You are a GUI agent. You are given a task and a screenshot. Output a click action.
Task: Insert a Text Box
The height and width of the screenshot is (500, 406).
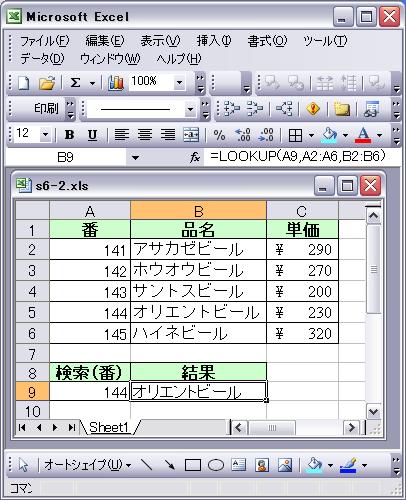[239, 465]
